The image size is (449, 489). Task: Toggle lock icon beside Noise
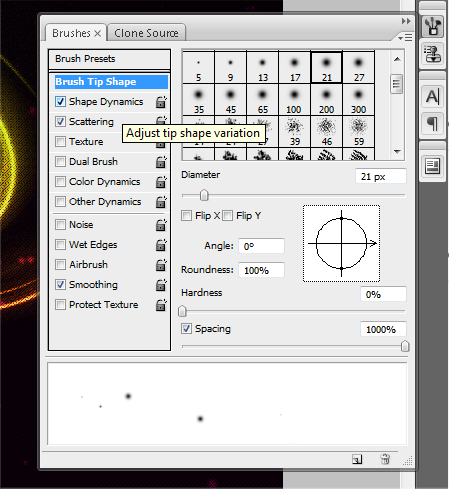tap(161, 225)
